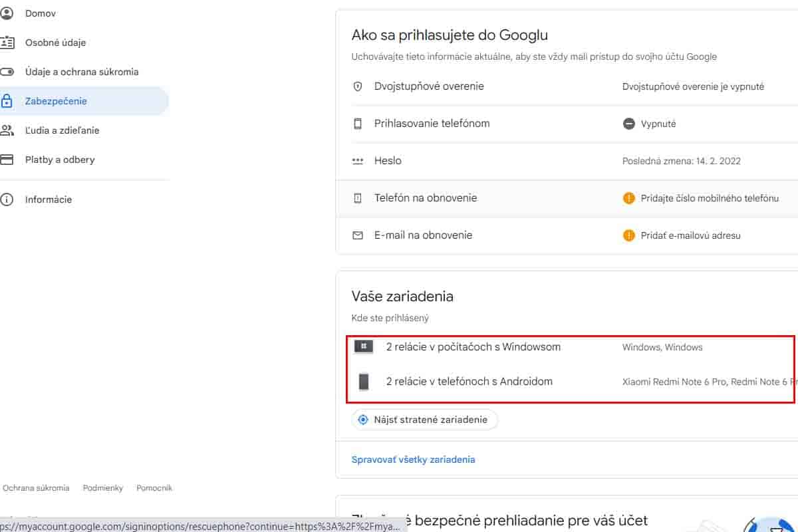The image size is (798, 532).
Task: Click the 'Ako sa prihlasujete do Googlu' heading
Action: click(450, 35)
